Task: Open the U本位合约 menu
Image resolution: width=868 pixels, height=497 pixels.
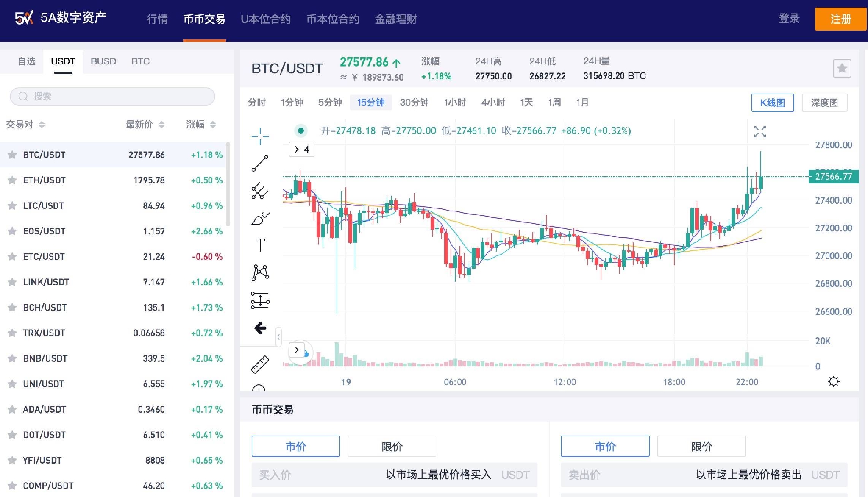Action: pos(266,19)
